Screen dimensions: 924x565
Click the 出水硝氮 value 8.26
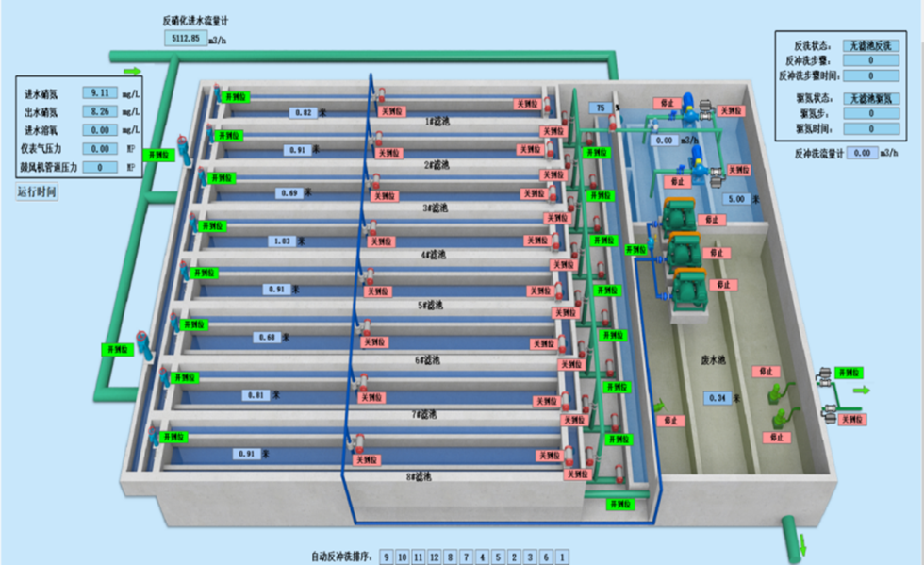pos(100,111)
